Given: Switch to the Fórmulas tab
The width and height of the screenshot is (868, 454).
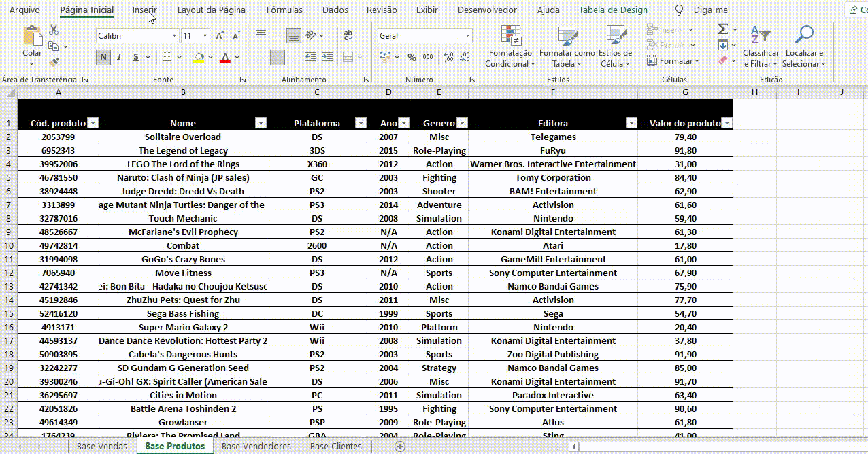Looking at the screenshot, I should [284, 10].
